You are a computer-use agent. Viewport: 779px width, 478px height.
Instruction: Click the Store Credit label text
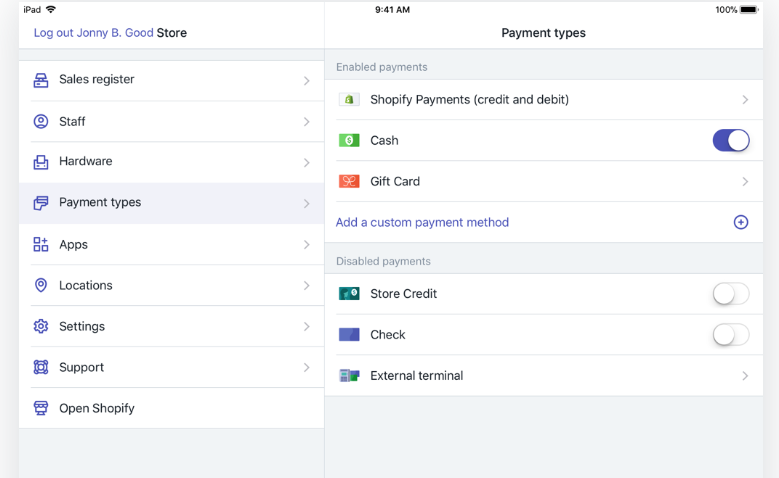pyautogui.click(x=403, y=294)
